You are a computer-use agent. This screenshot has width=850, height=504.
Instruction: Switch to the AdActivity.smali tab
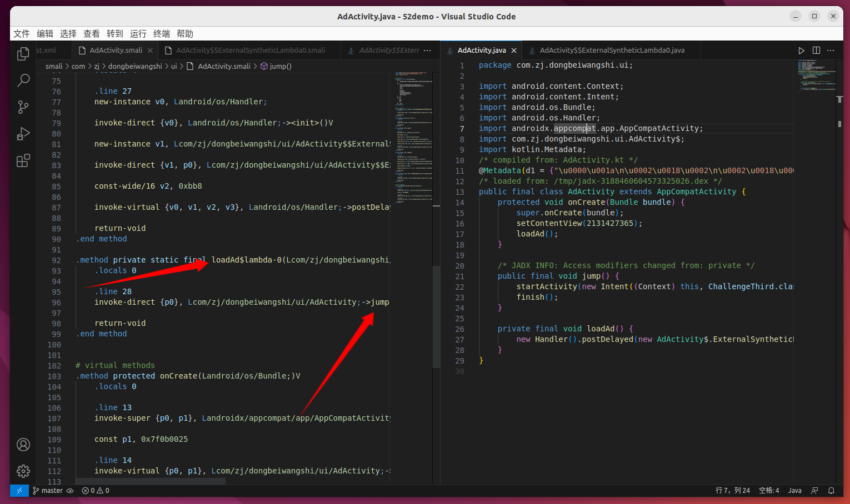tap(116, 51)
